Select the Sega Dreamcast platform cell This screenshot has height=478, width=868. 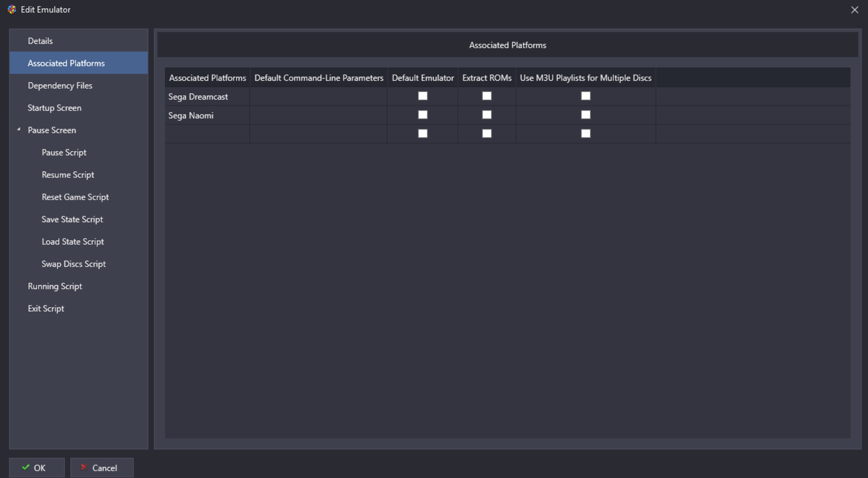click(208, 97)
